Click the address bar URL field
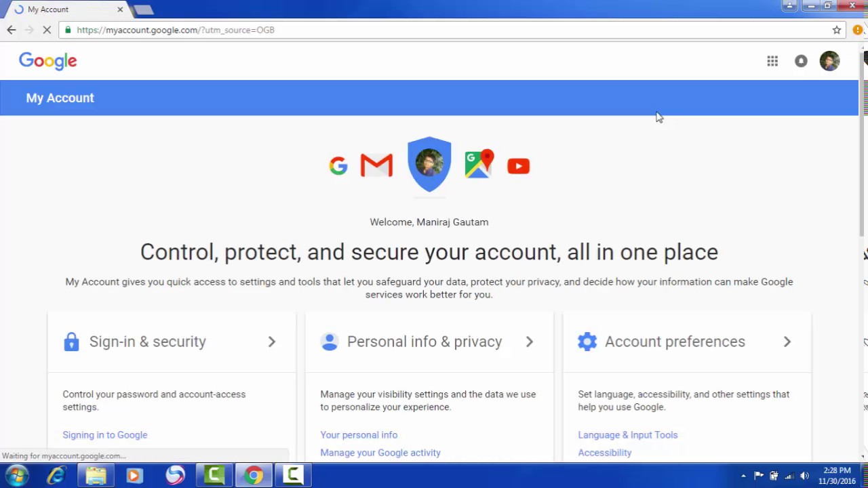 pos(448,30)
